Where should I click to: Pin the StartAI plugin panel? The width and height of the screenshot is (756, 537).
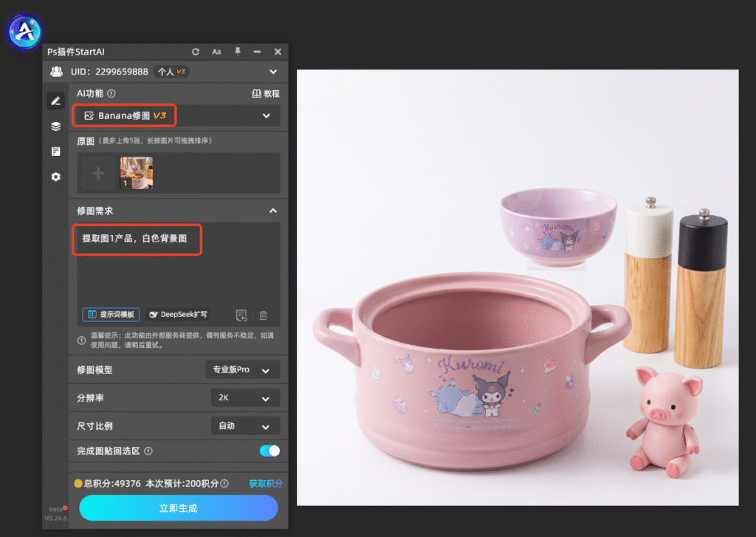(238, 51)
